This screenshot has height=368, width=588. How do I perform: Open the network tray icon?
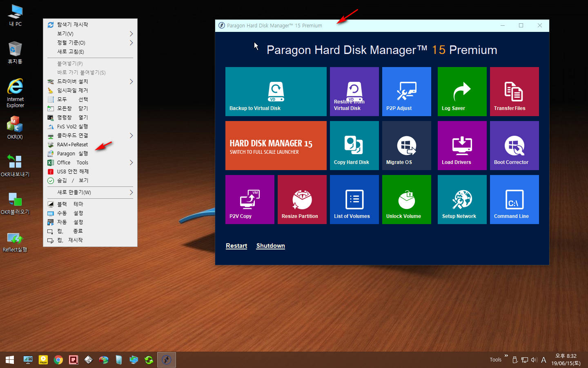[525, 360]
